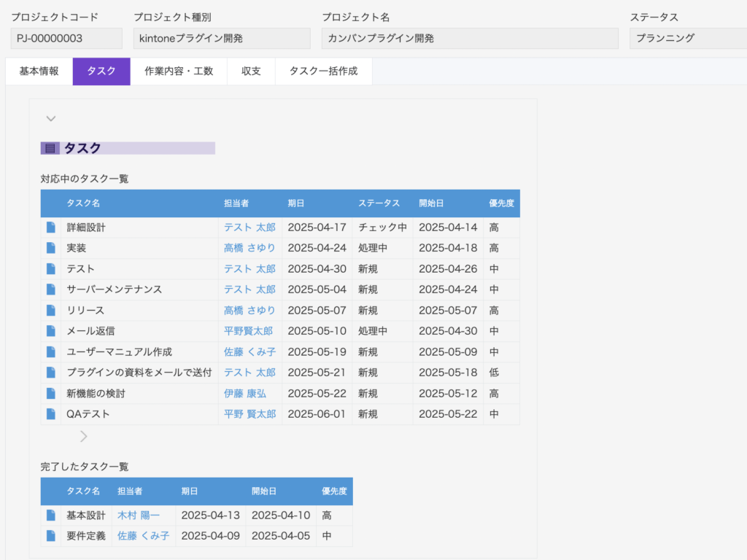Click the ステータス column header in task table
Viewport: 747px width, 560px height.
click(379, 203)
